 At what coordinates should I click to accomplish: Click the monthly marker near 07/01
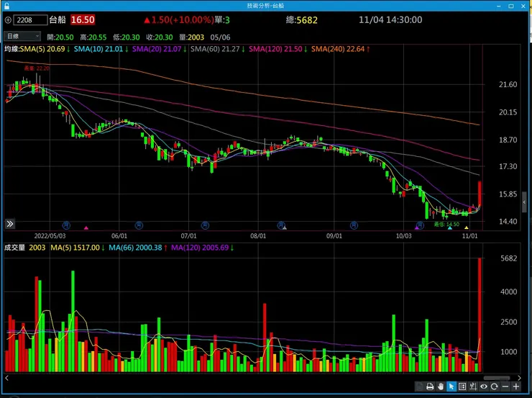tap(205, 225)
